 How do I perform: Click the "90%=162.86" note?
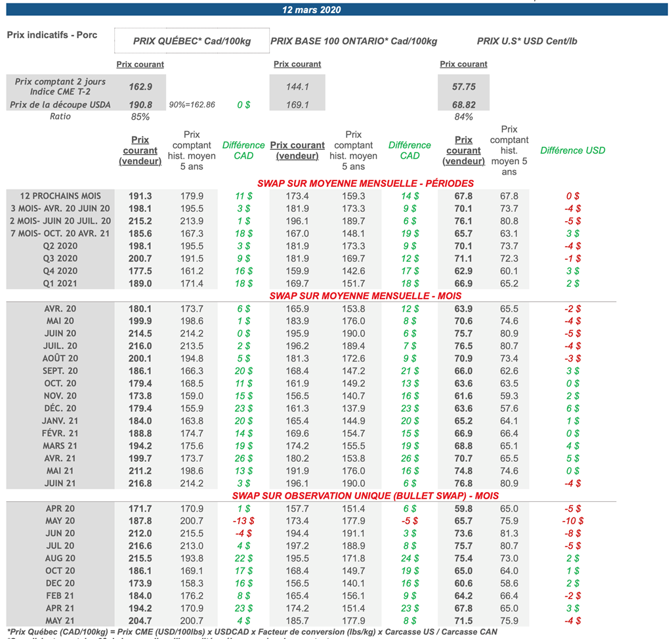[x=192, y=105]
